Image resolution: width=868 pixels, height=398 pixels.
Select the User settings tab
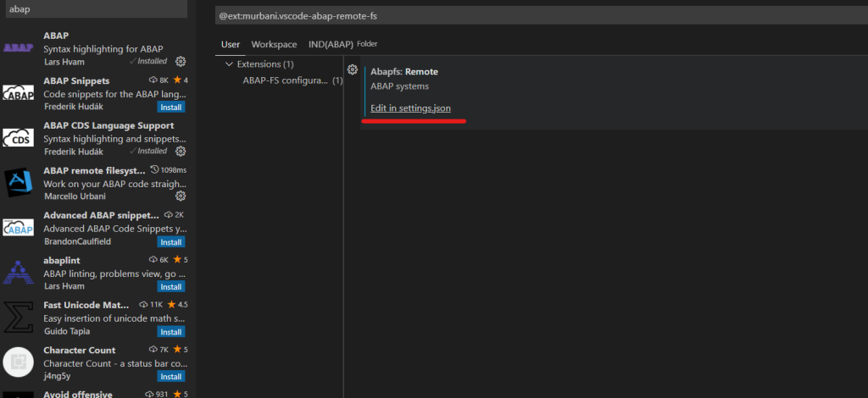tap(231, 44)
